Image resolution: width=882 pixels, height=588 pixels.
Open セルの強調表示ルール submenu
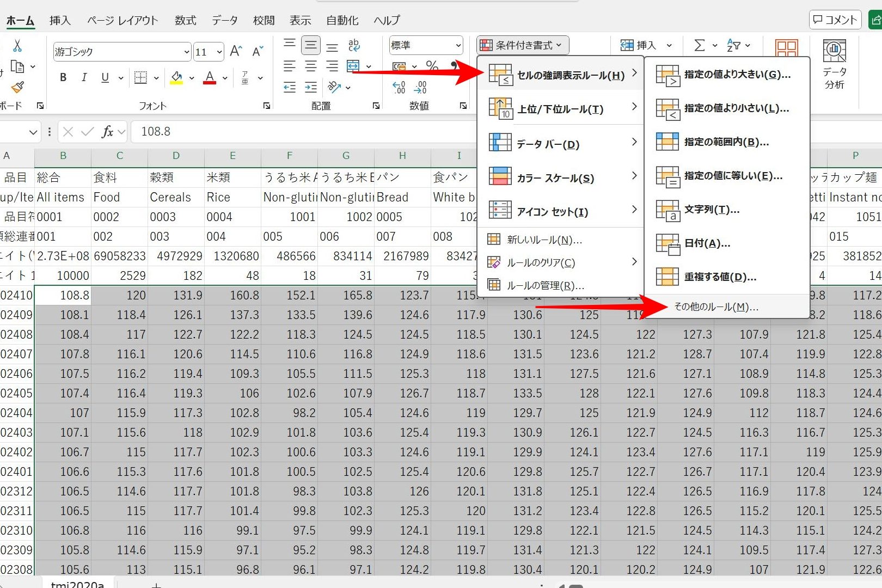[x=561, y=75]
